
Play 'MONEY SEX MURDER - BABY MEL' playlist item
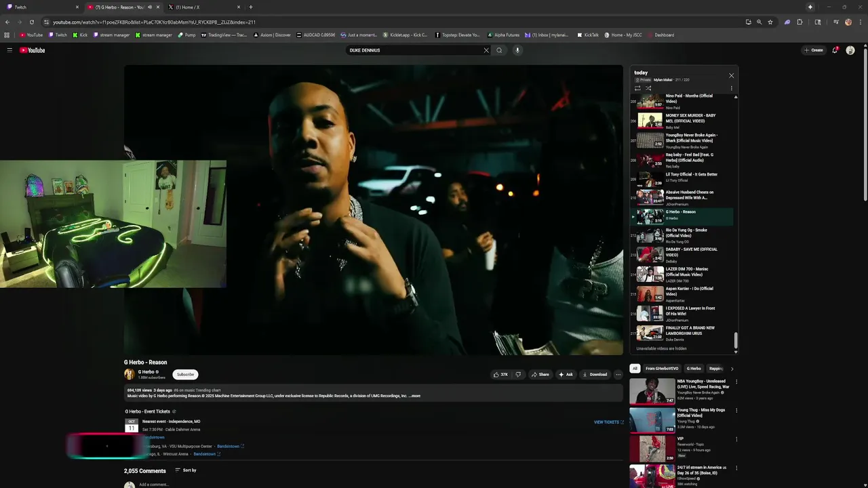[x=682, y=121]
